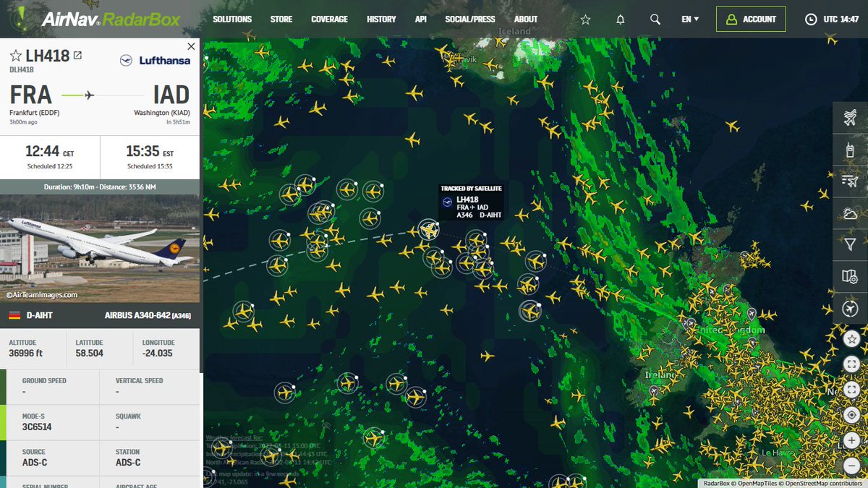
Task: Open the ATC radio icon
Action: (x=851, y=150)
